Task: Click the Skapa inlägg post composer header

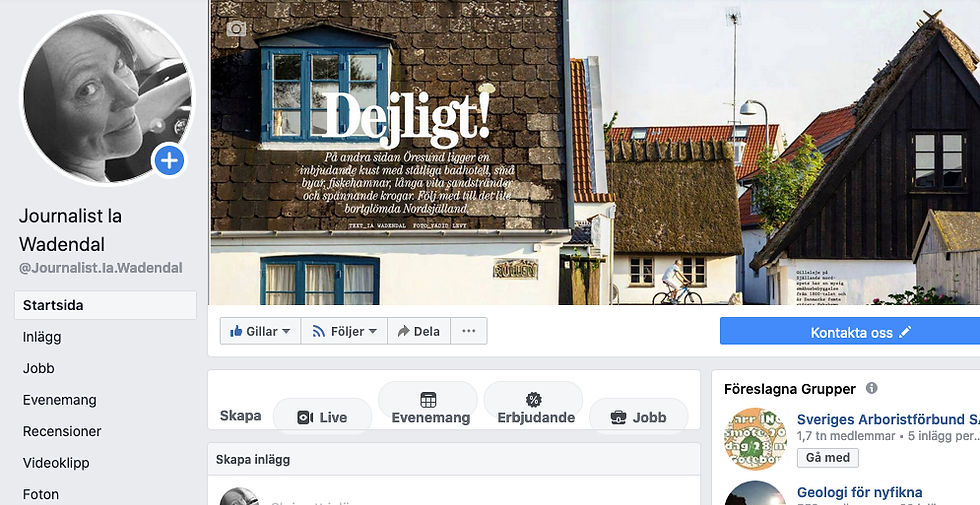Action: click(x=454, y=459)
